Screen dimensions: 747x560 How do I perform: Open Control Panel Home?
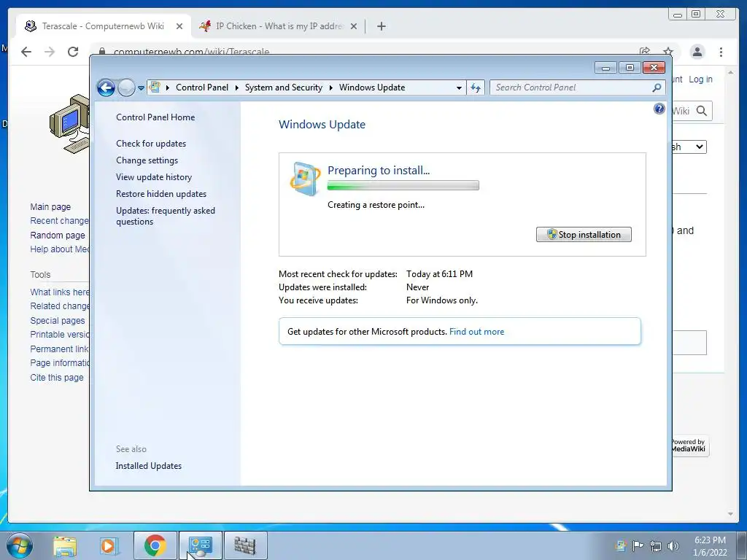(155, 117)
